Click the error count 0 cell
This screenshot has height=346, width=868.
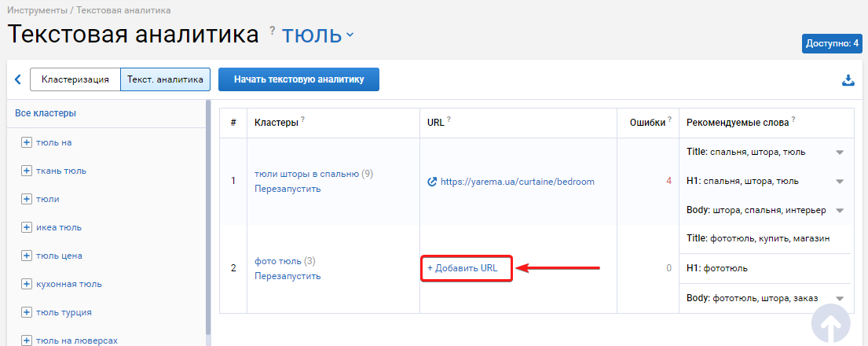pyautogui.click(x=668, y=268)
